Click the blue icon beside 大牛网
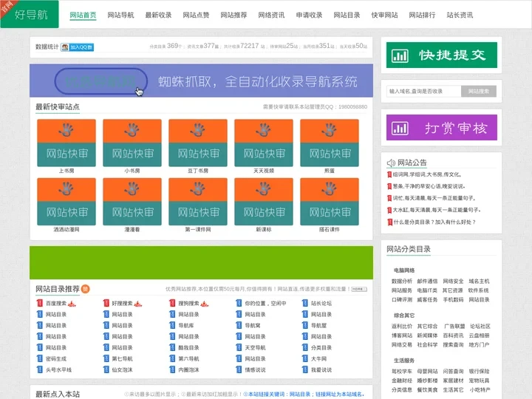 305,358
